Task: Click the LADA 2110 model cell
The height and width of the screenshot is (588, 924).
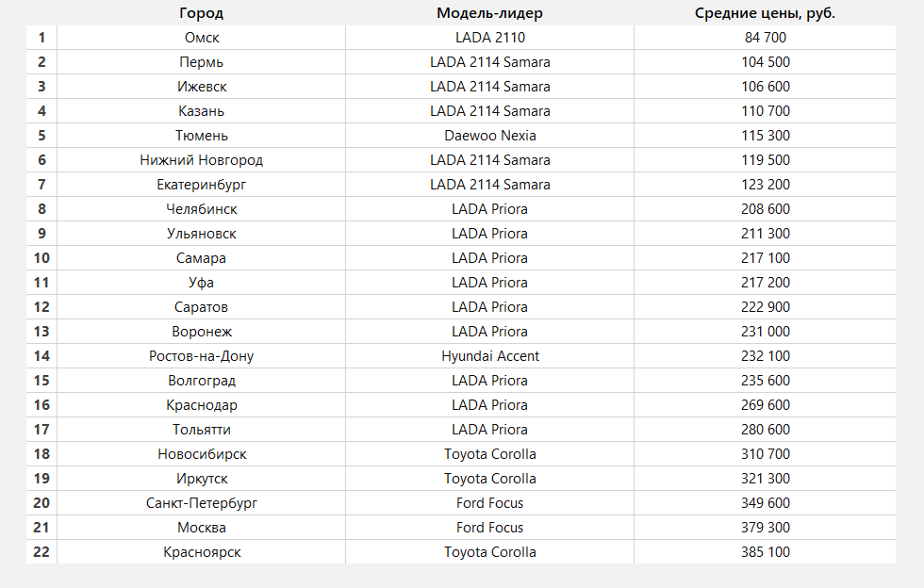Action: tap(489, 38)
